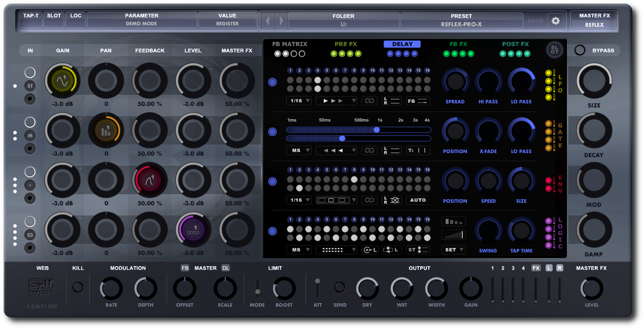The height and width of the screenshot is (329, 644).
Task: Click the SIZE reverb knob
Action: click(594, 81)
